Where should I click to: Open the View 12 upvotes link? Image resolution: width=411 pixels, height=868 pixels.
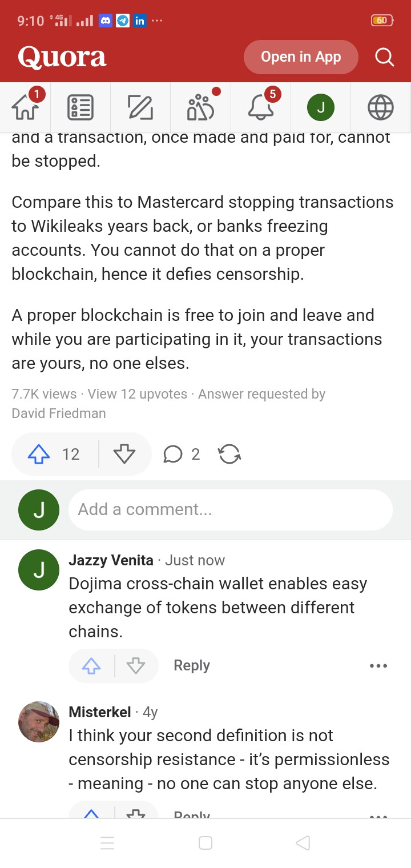click(137, 394)
